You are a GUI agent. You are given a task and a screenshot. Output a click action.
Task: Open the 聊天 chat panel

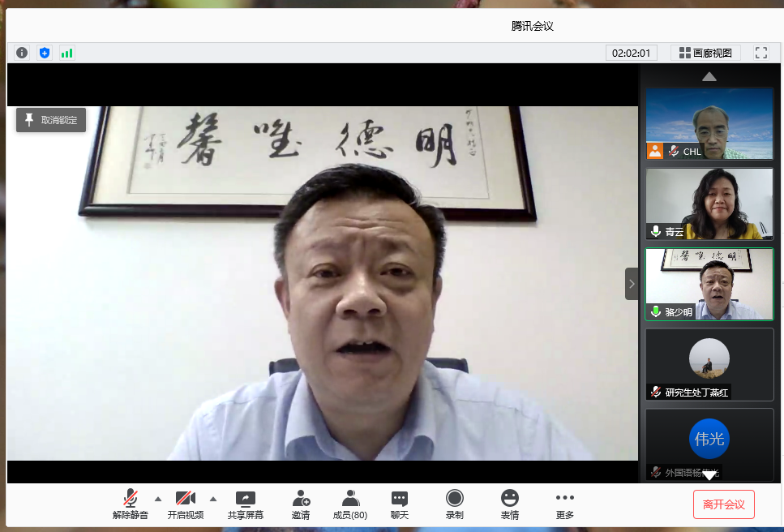400,504
